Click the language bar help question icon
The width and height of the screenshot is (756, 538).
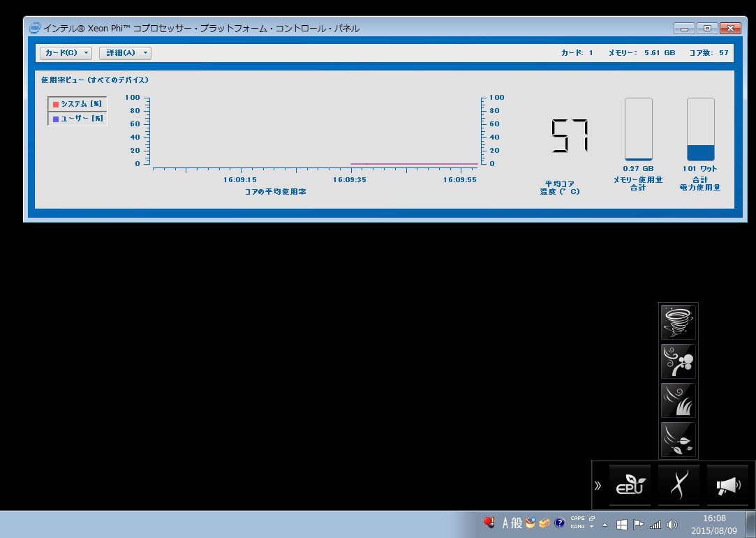click(559, 523)
